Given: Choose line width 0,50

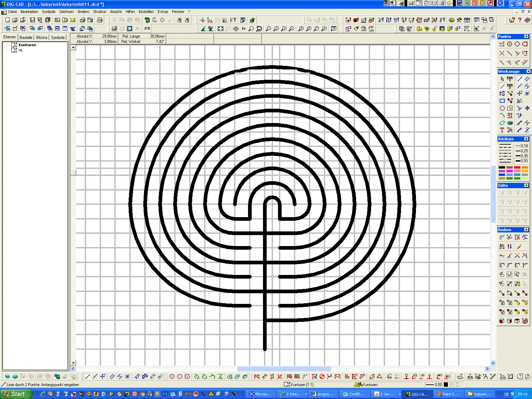Looking at the screenshot, I should tap(522, 161).
